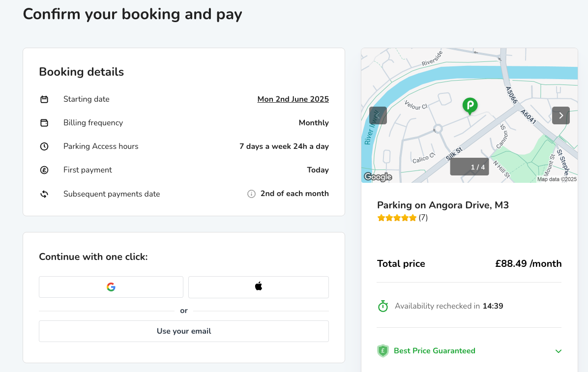Choose Use your email option
Image resolution: width=588 pixels, height=372 pixels.
[x=184, y=331]
